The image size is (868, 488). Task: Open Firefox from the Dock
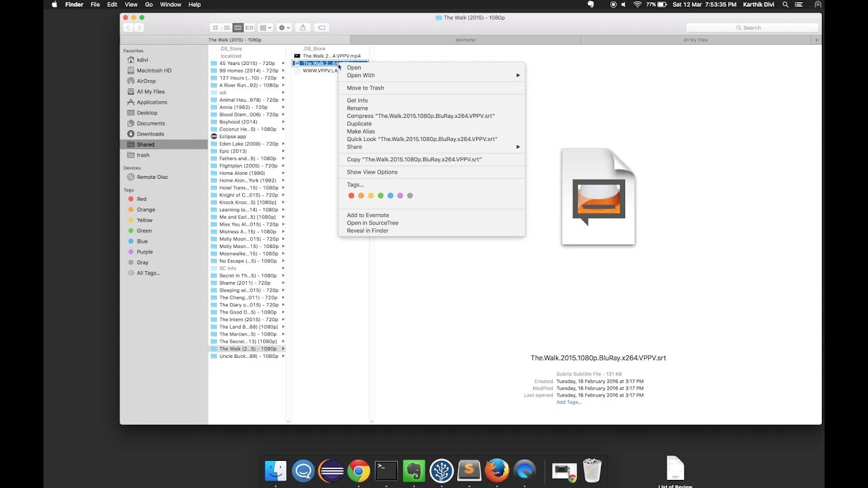[x=497, y=470]
